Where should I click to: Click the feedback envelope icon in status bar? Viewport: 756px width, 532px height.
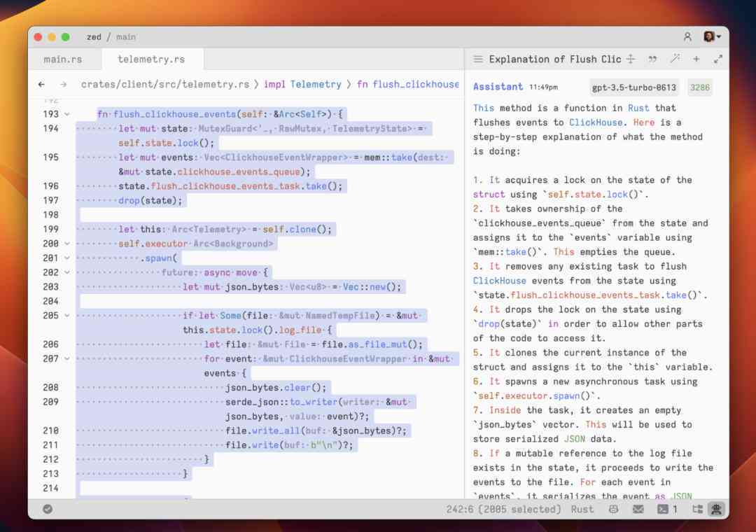[638, 509]
